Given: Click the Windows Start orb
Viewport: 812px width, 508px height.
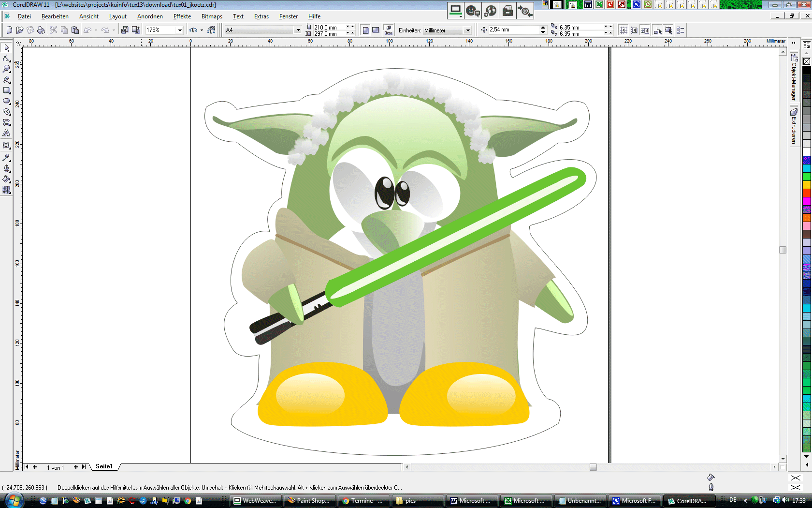Looking at the screenshot, I should pyautogui.click(x=13, y=500).
